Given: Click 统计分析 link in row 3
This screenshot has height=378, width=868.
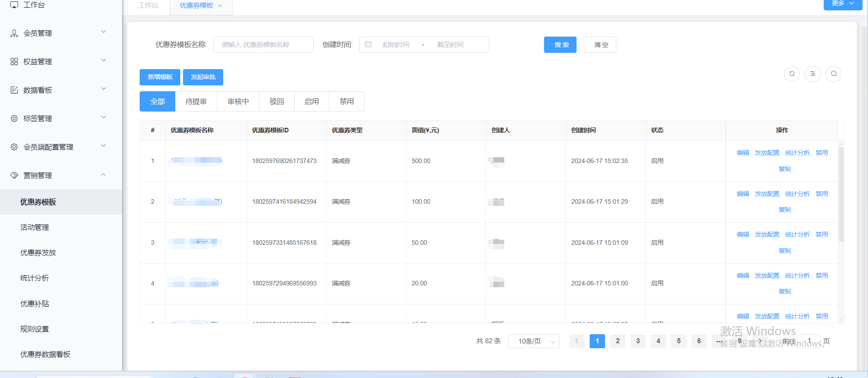Looking at the screenshot, I should (797, 234).
